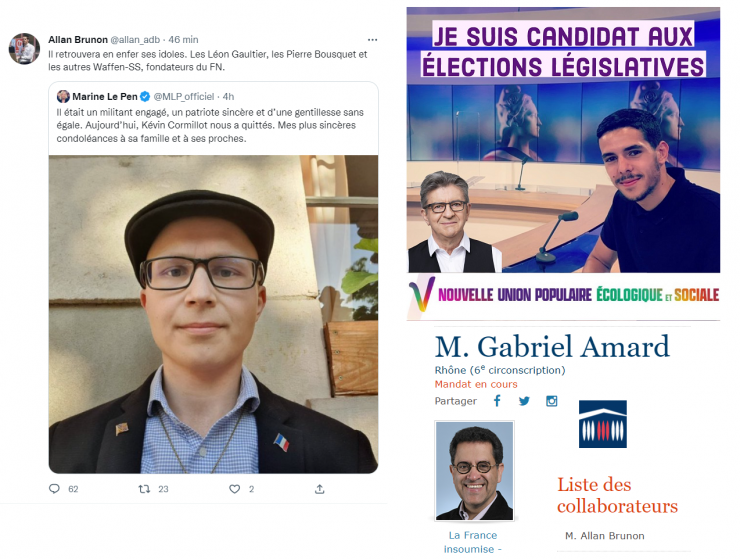Image resolution: width=740 pixels, height=559 pixels.
Task: Click the @MLP_officiel handle
Action: (184, 96)
